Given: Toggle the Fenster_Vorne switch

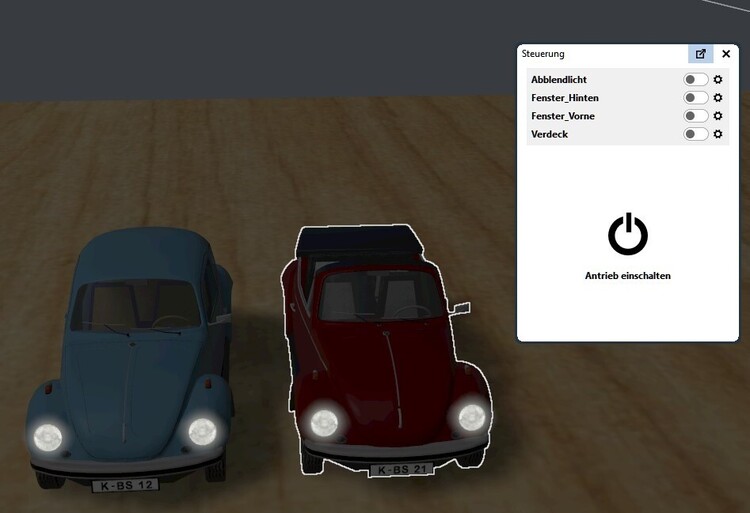Looking at the screenshot, I should coord(695,116).
